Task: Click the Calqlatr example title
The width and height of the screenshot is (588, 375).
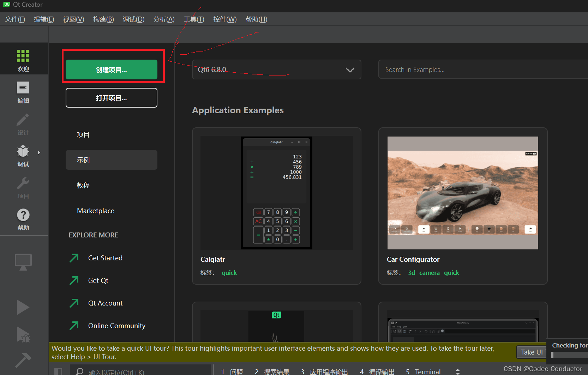Action: pos(213,259)
